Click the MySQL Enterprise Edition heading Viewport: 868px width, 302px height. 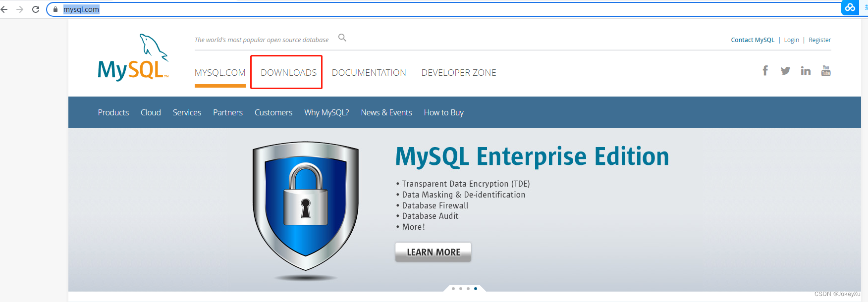(532, 156)
